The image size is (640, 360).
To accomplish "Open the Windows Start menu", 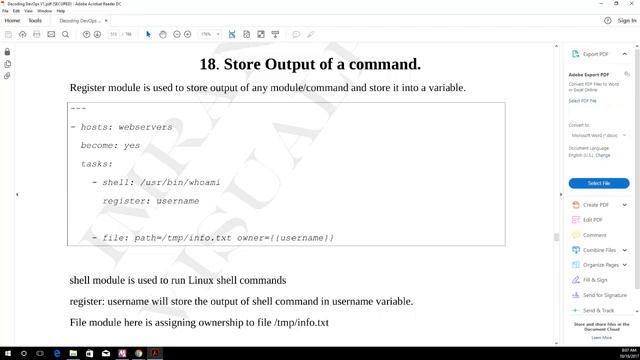I will coord(7,353).
